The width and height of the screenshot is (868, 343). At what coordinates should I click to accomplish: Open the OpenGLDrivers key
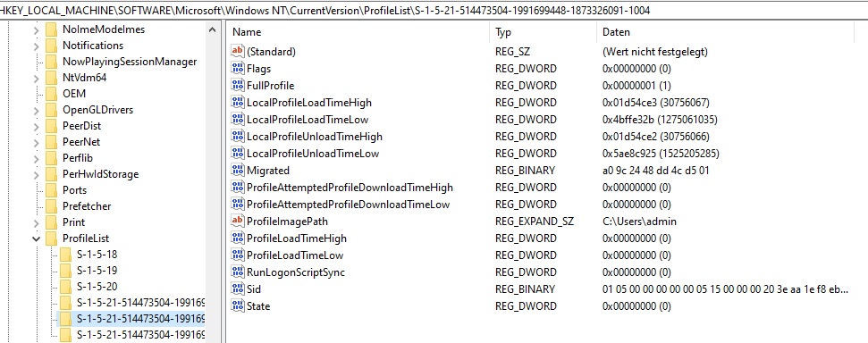97,110
